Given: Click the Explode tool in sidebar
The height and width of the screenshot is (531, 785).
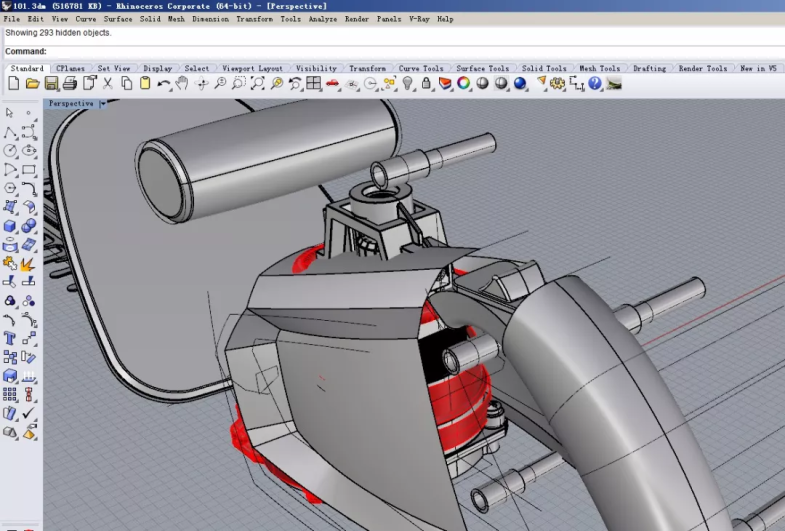Looking at the screenshot, I should point(28,264).
